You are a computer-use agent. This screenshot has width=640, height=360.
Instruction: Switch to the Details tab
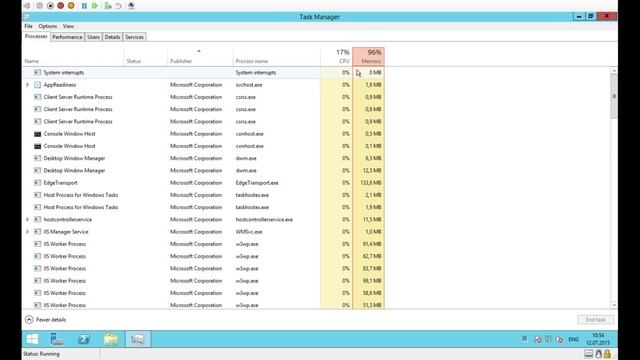[112, 37]
